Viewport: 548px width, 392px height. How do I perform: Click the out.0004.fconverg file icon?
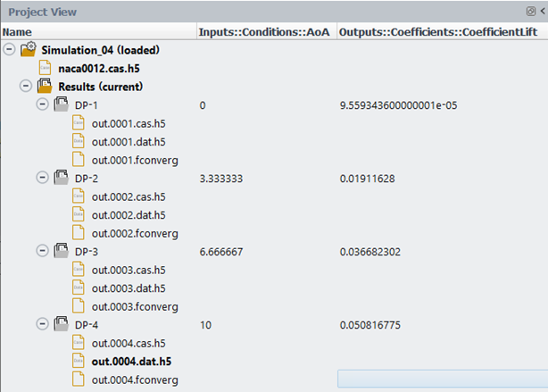coord(79,379)
